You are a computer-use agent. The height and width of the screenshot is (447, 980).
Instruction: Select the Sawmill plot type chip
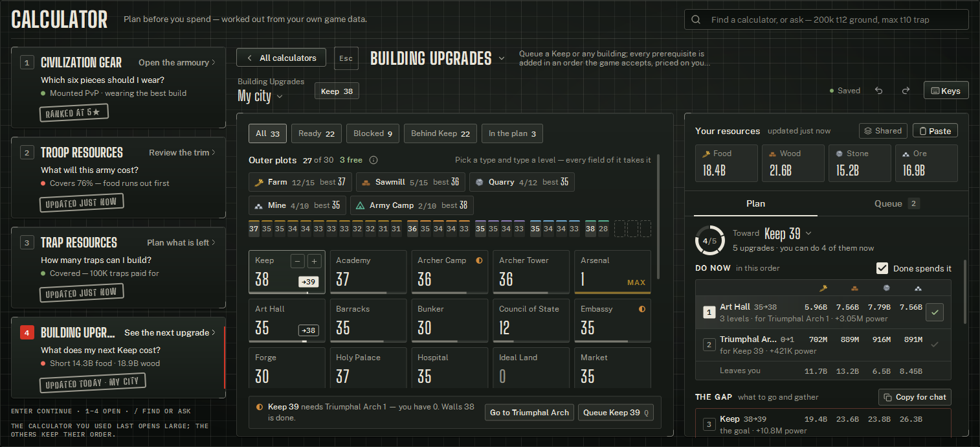(x=410, y=182)
